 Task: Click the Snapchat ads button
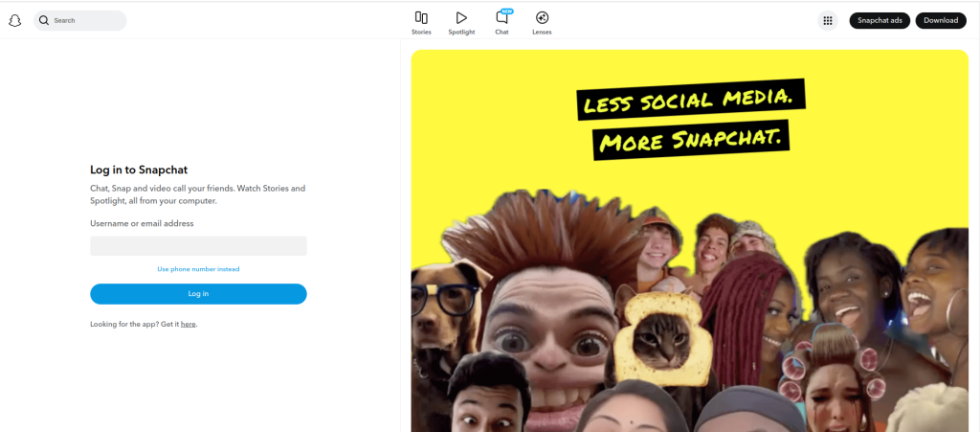tap(879, 20)
